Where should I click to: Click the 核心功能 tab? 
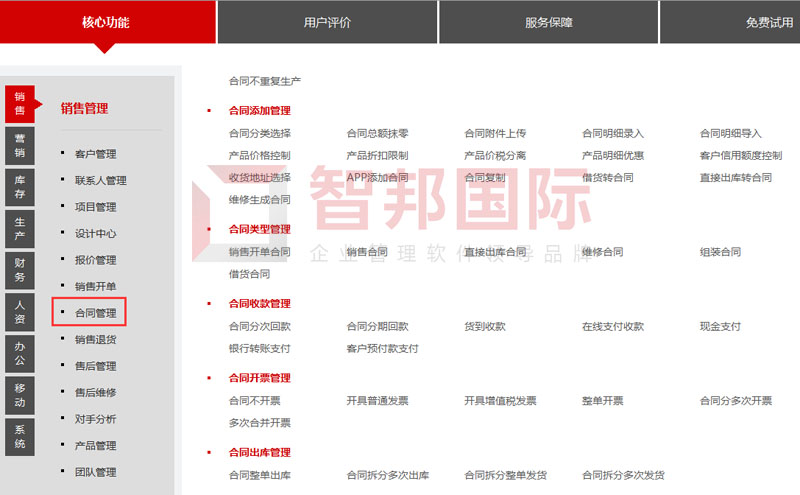pos(106,22)
